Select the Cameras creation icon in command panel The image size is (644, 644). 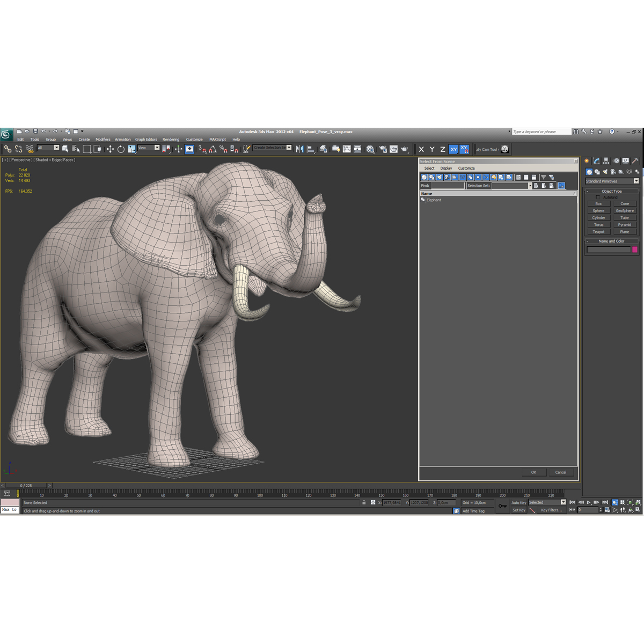(x=613, y=171)
